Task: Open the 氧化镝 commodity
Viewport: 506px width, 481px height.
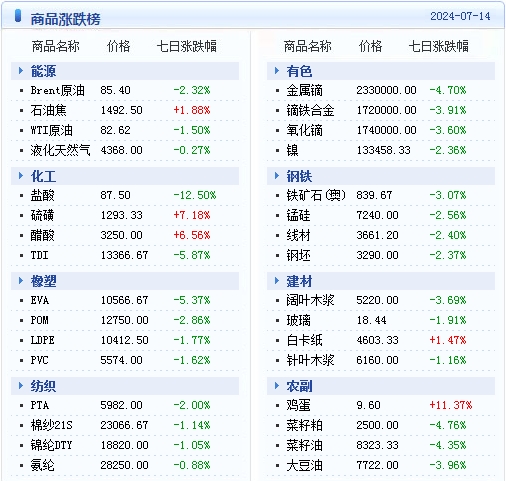Action: tap(304, 130)
